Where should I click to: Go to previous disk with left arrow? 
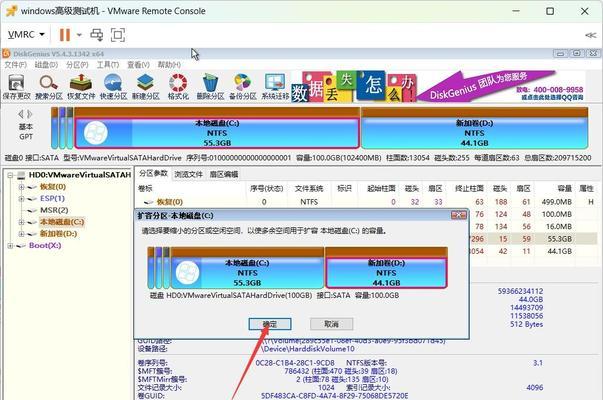pos(21,114)
